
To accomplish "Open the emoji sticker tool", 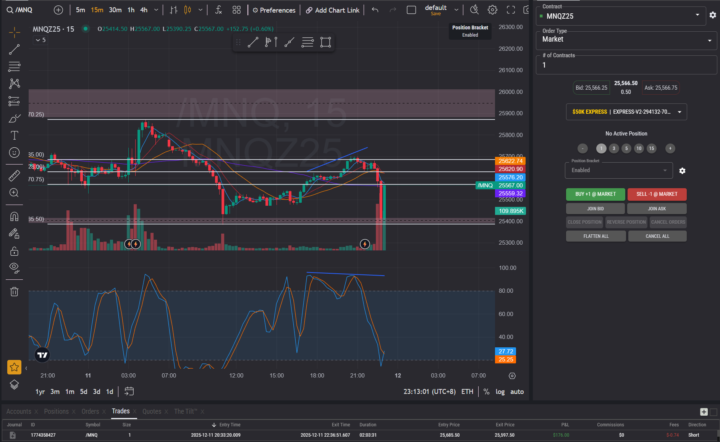I will (14, 152).
